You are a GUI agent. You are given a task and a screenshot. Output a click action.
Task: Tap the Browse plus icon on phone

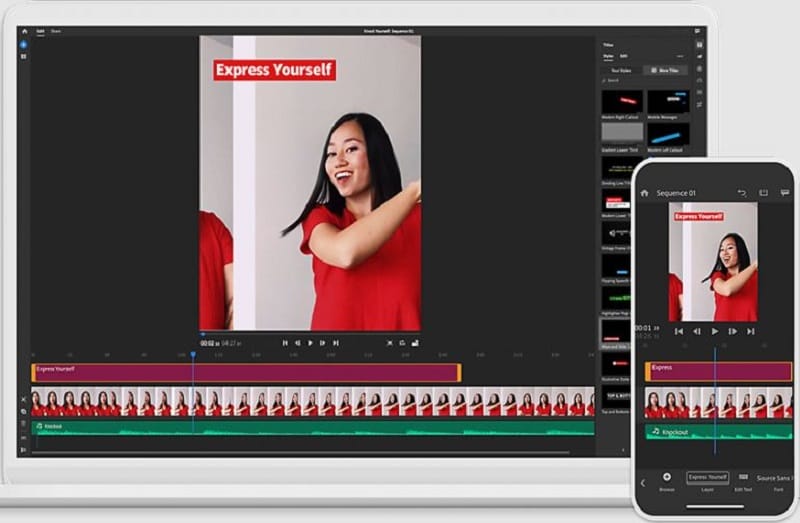667,477
